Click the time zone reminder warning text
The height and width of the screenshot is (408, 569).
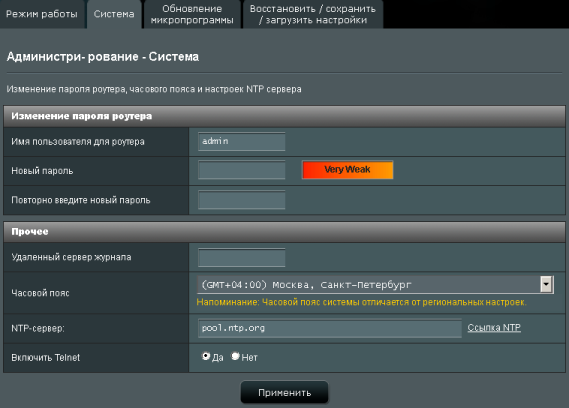tap(361, 302)
